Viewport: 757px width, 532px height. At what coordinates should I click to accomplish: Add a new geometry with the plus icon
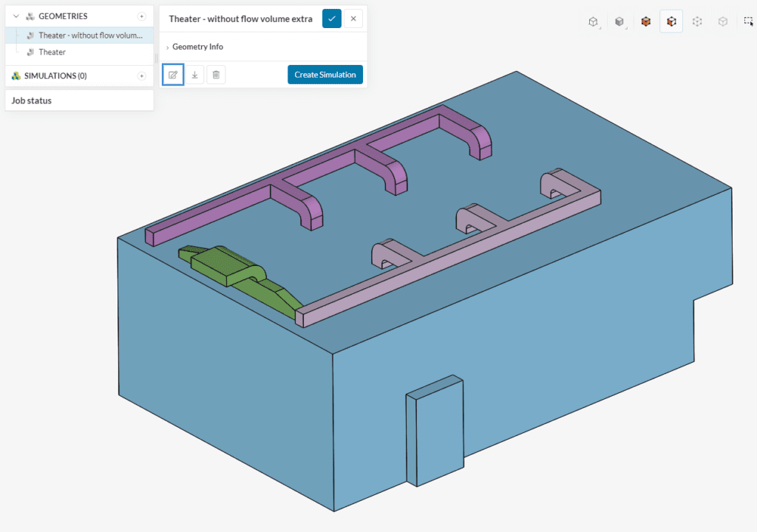(142, 16)
